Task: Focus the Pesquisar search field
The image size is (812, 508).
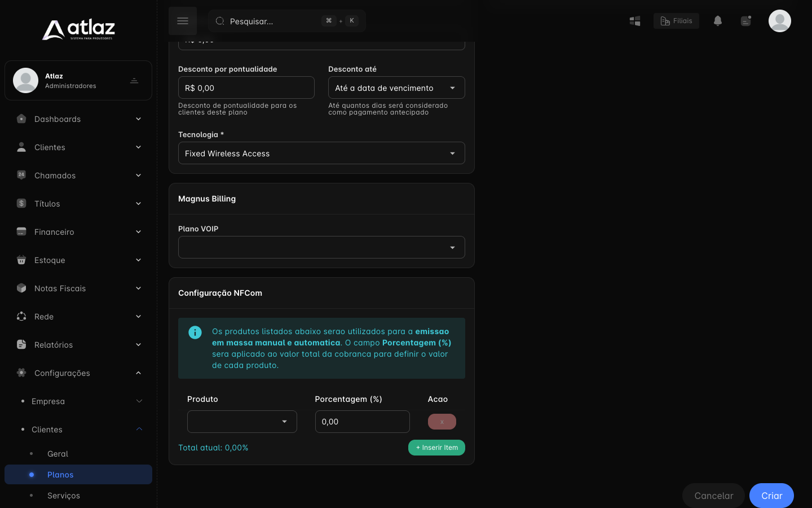Action: pyautogui.click(x=287, y=21)
